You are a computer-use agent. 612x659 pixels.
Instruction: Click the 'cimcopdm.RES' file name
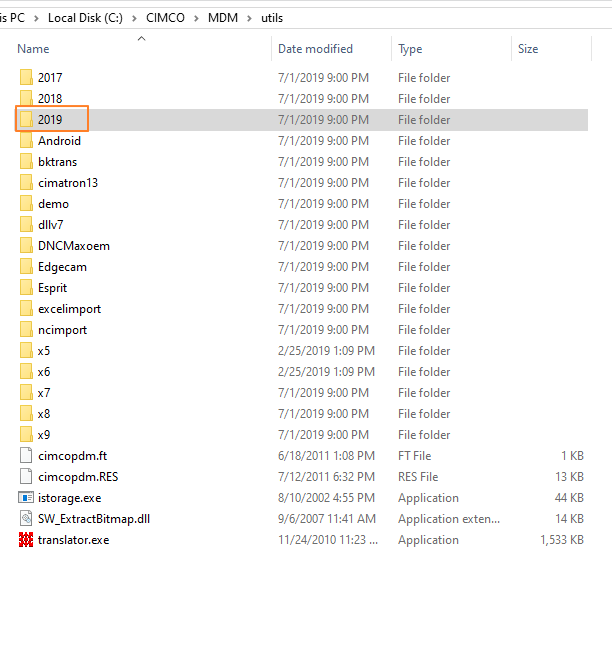point(78,477)
